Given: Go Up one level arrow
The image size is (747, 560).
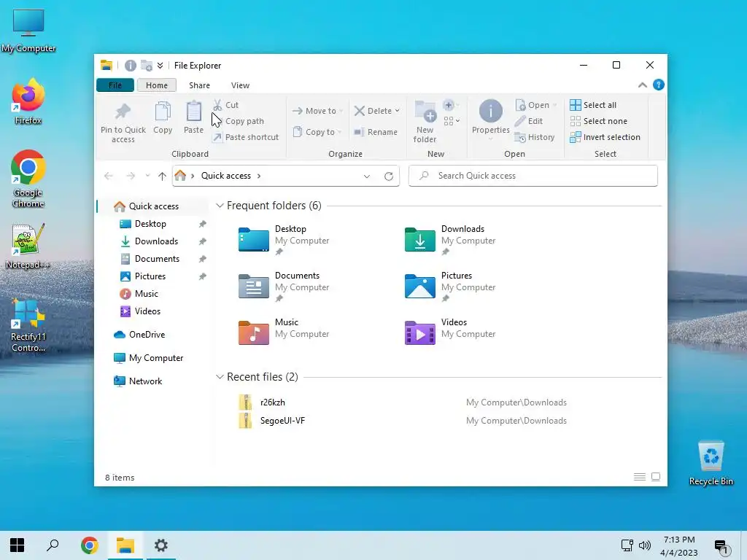Looking at the screenshot, I should coord(162,176).
